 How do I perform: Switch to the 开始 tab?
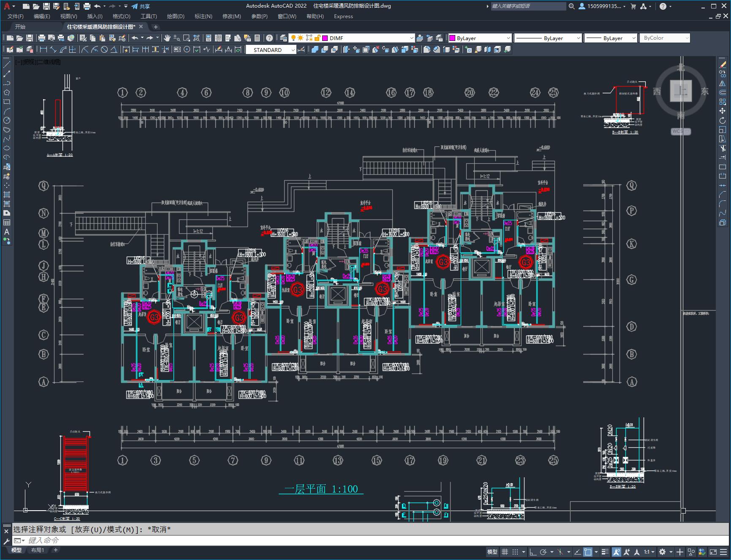pos(20,27)
